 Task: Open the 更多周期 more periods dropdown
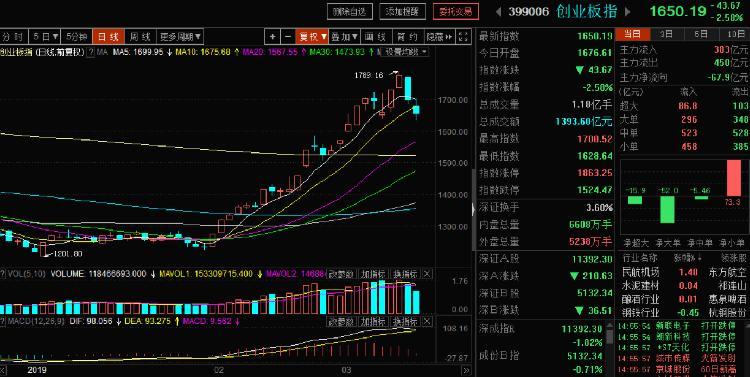click(181, 36)
